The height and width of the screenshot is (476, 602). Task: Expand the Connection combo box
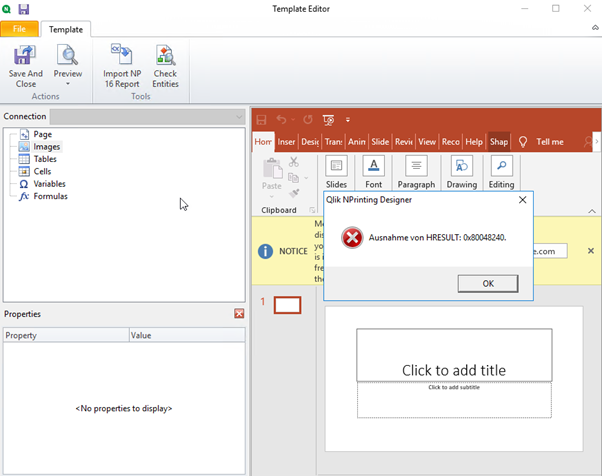238,117
